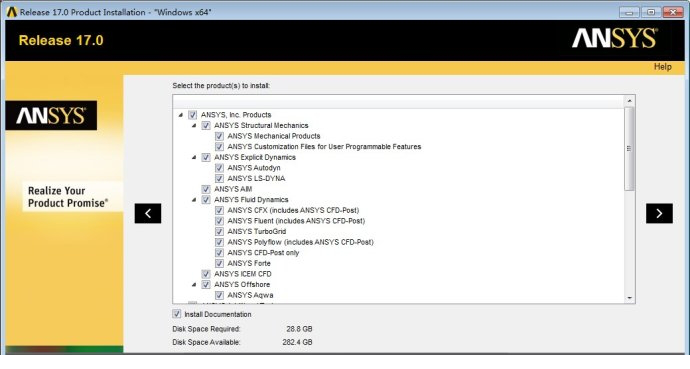Image resolution: width=690 pixels, height=369 pixels.
Task: Open the Help link
Action: click(x=662, y=67)
